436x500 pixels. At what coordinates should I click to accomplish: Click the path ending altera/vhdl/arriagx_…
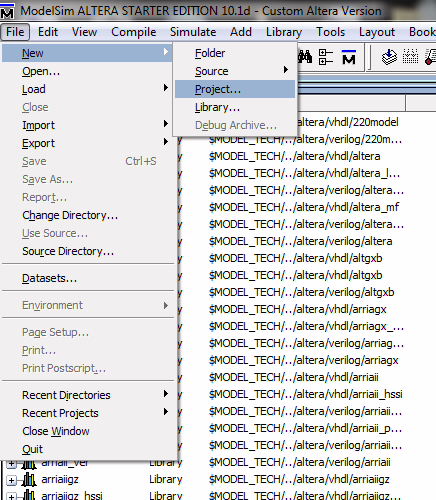306,326
